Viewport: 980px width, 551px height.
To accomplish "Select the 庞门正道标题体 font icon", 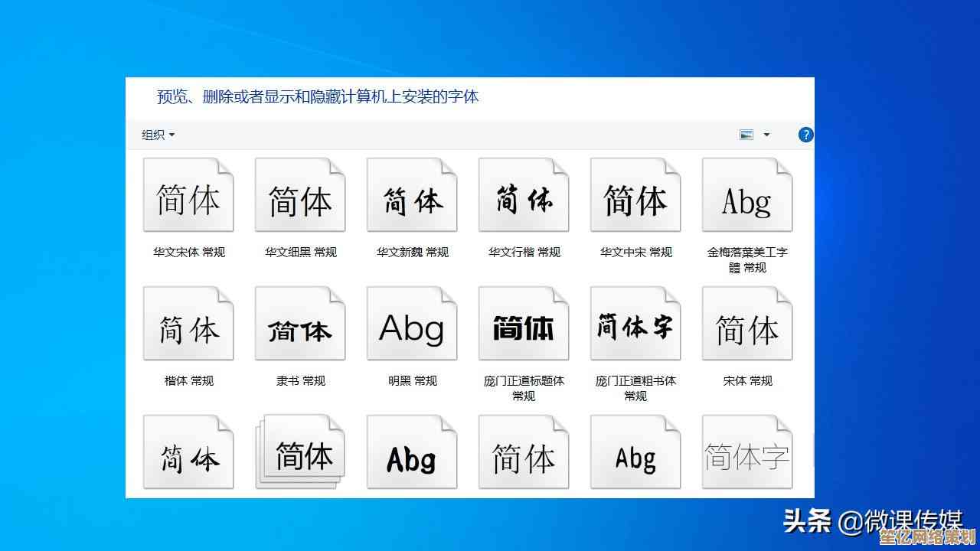I will tap(524, 324).
